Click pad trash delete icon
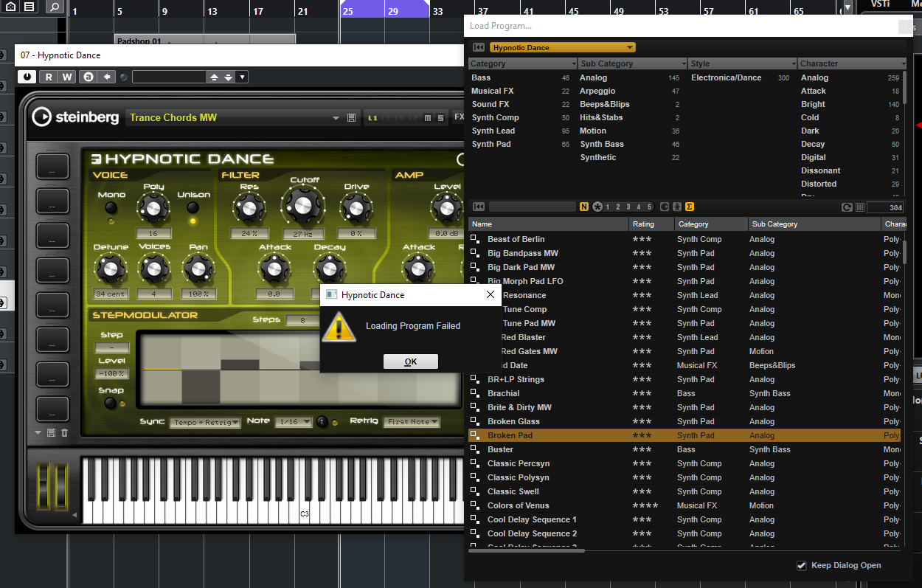 tap(64, 433)
